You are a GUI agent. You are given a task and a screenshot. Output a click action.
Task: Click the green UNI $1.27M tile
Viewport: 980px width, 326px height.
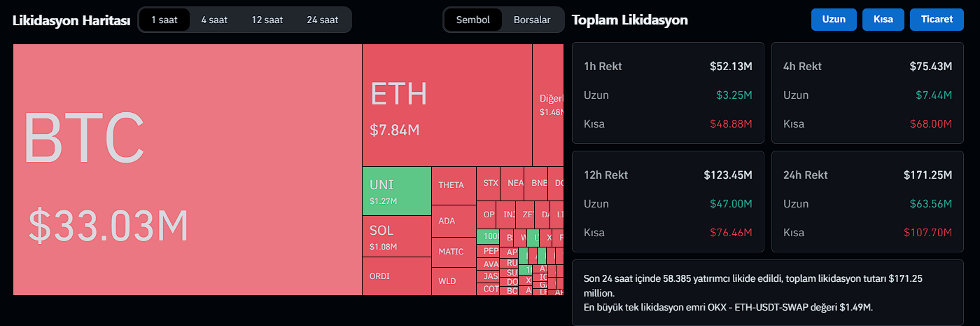pyautogui.click(x=396, y=191)
